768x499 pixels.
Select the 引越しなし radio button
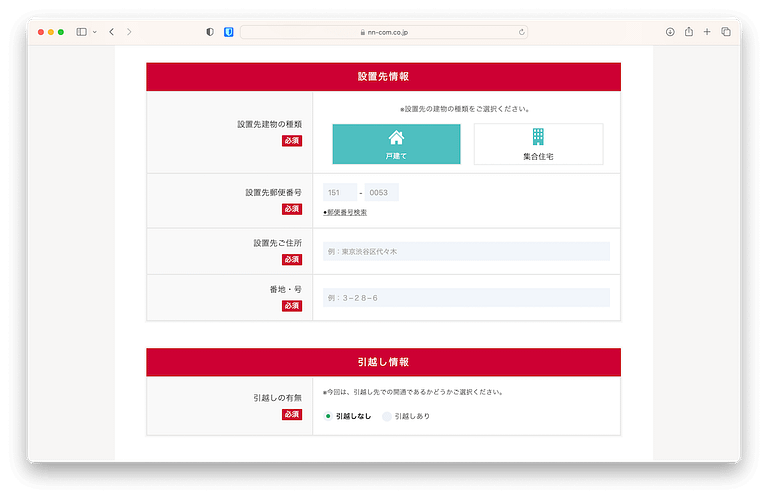pyautogui.click(x=328, y=416)
